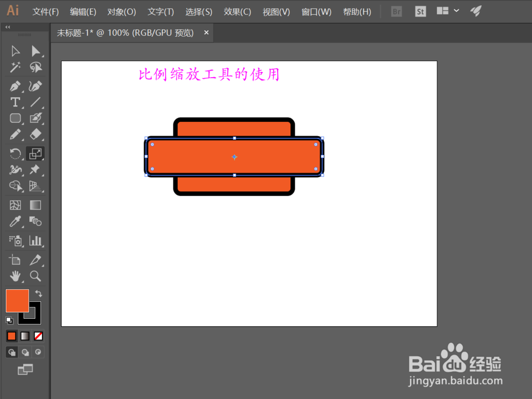Viewport: 532px width, 399px height.
Task: Select the Warp tool
Action: (x=15, y=170)
